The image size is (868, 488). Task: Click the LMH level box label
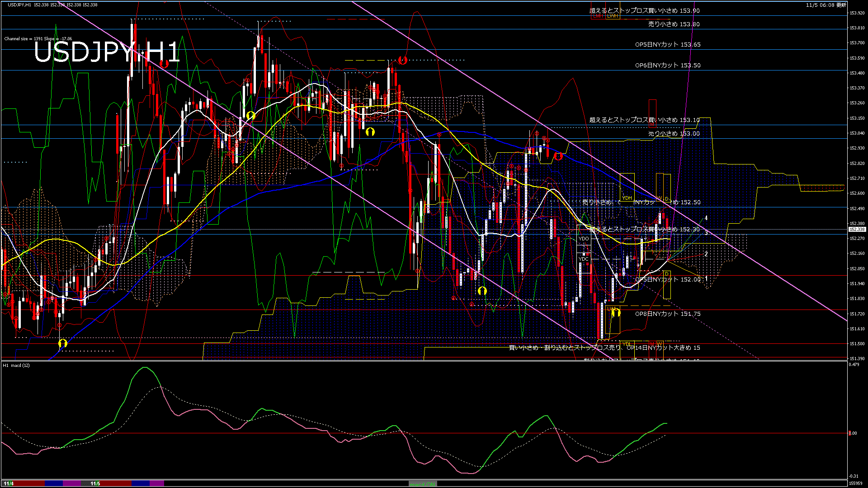pos(598,16)
